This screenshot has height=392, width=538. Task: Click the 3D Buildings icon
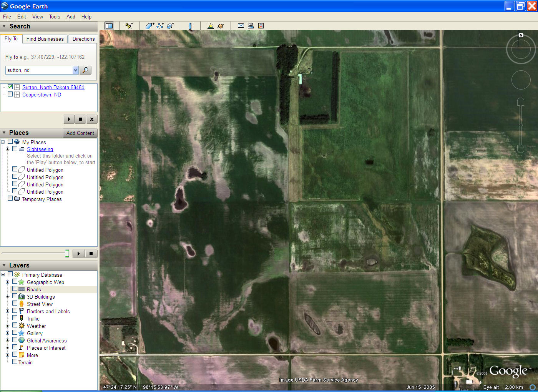22,297
